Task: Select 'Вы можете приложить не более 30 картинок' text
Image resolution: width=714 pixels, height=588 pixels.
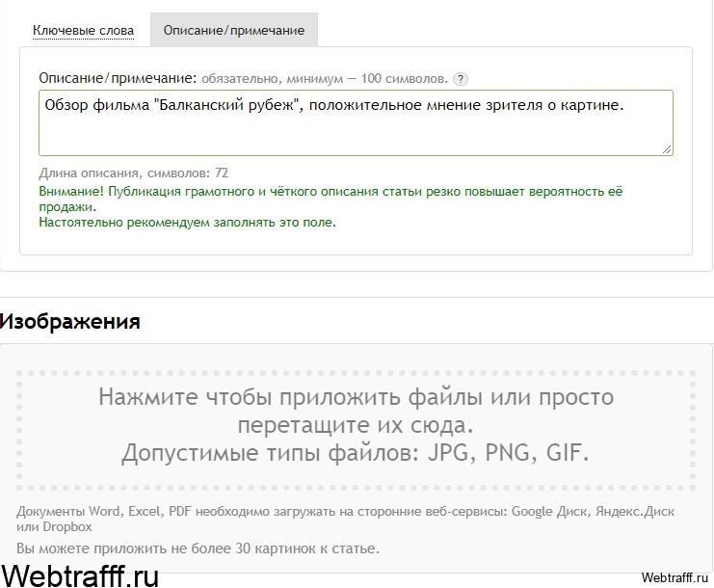Action: coord(198,548)
